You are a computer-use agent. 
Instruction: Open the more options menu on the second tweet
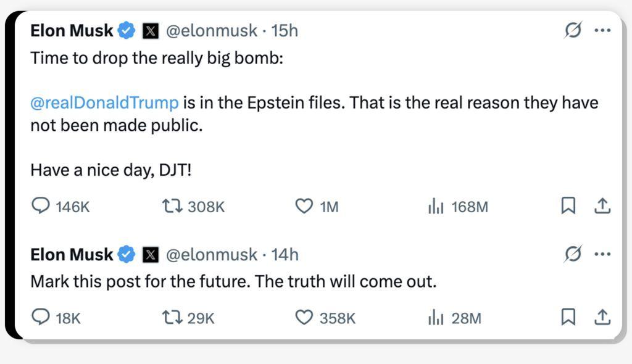click(603, 254)
